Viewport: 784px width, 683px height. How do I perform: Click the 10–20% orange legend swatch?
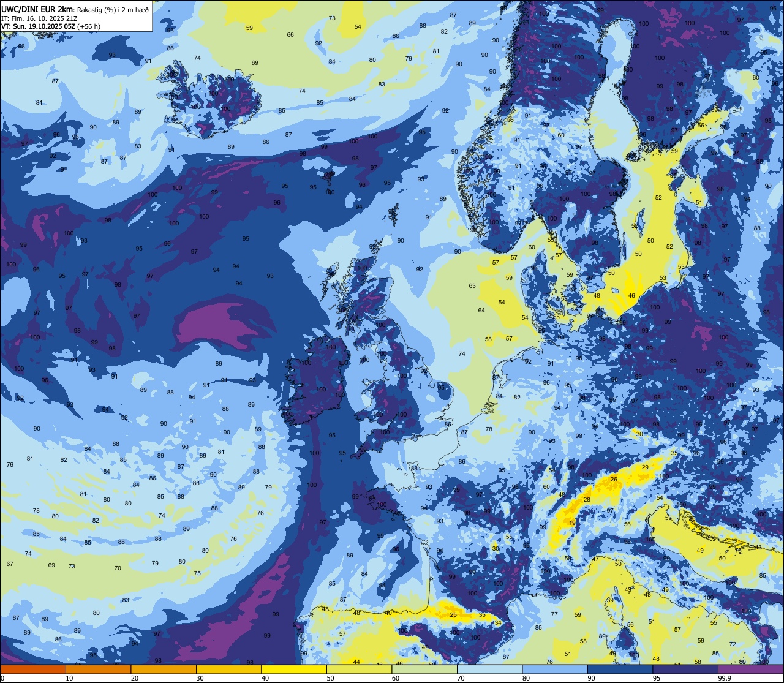pyautogui.click(x=98, y=670)
